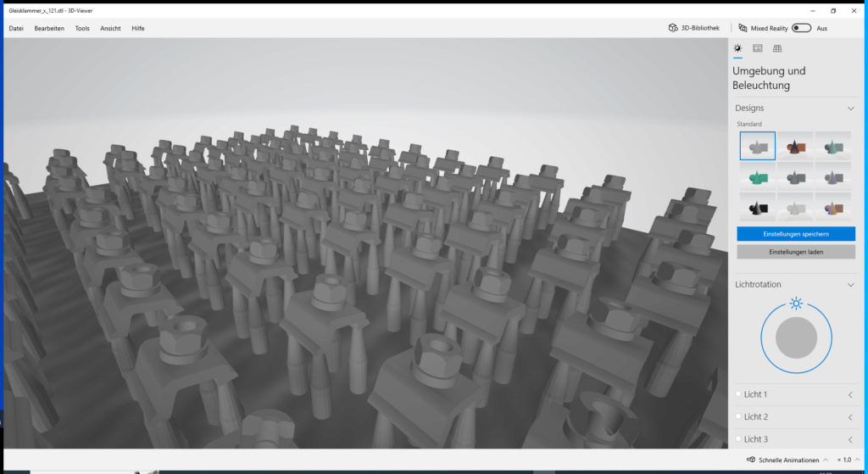
Task: Open the Ansicht menu
Action: point(110,28)
